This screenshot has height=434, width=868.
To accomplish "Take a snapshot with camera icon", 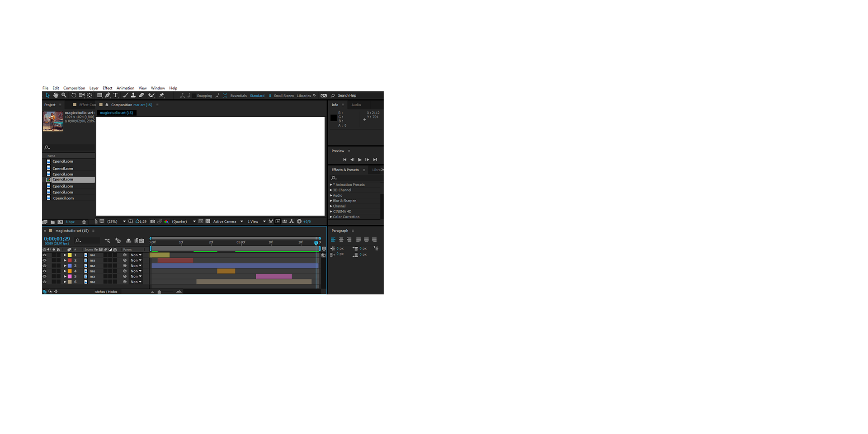I will (153, 222).
